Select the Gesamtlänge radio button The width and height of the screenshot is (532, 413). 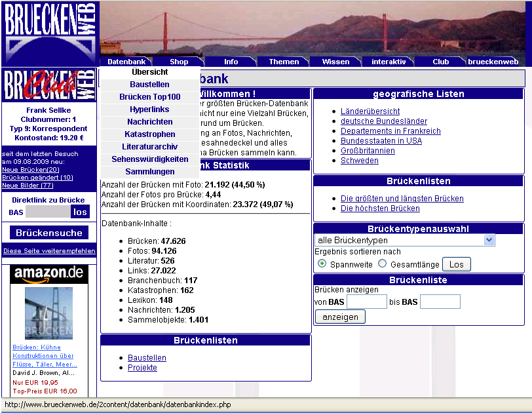[382, 264]
